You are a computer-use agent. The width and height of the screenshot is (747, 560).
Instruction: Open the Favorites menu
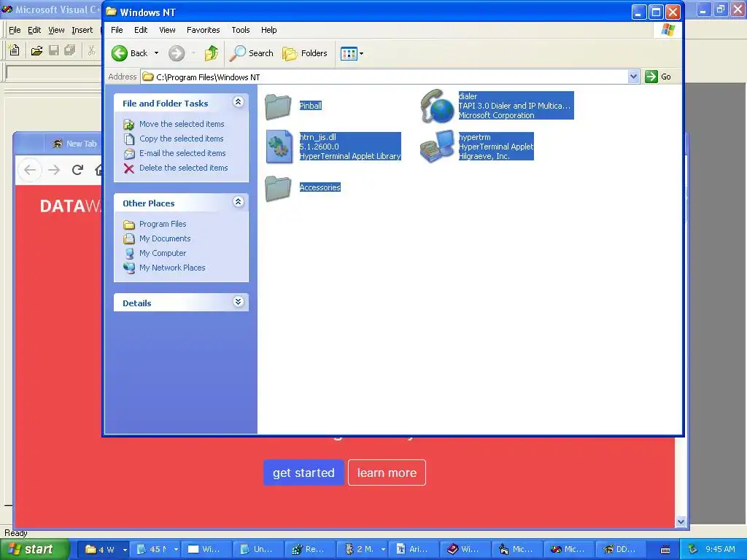pyautogui.click(x=203, y=30)
